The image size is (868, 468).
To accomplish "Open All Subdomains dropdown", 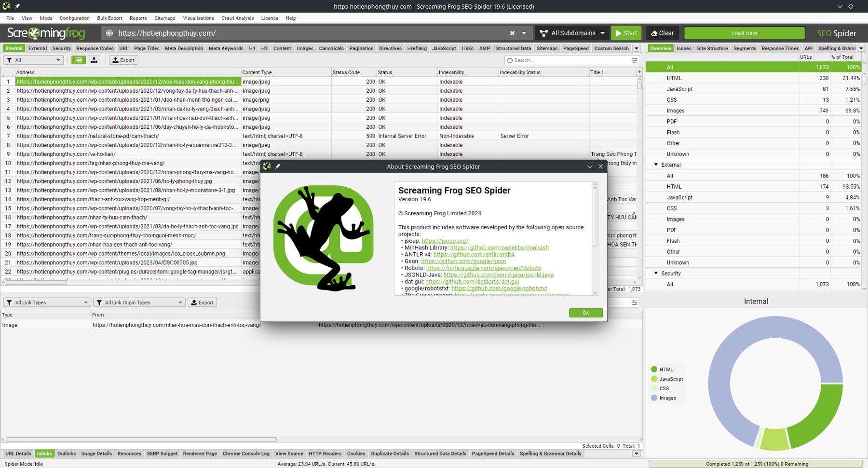I will [x=572, y=33].
